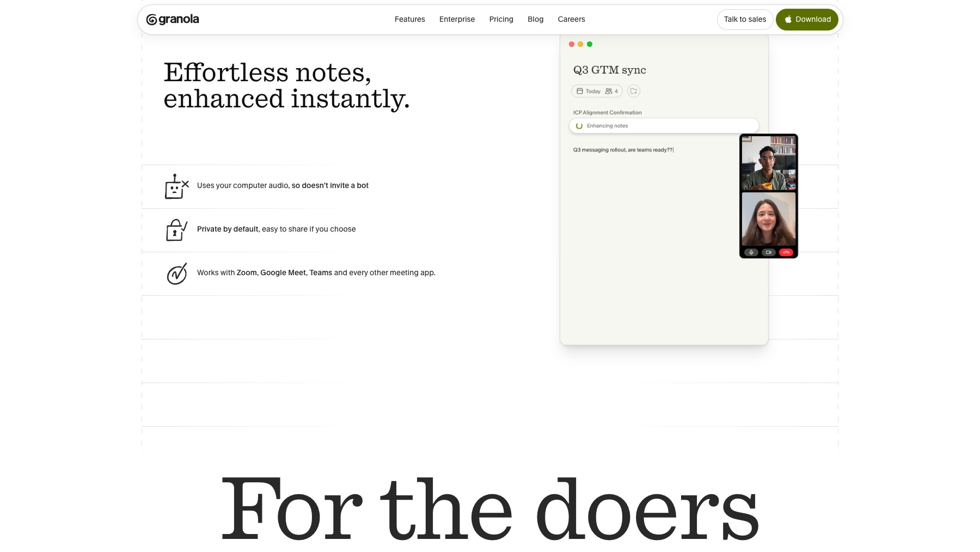This screenshot has width=980, height=552.
Task: Select the woman's video thumbnail
Action: tap(768, 219)
